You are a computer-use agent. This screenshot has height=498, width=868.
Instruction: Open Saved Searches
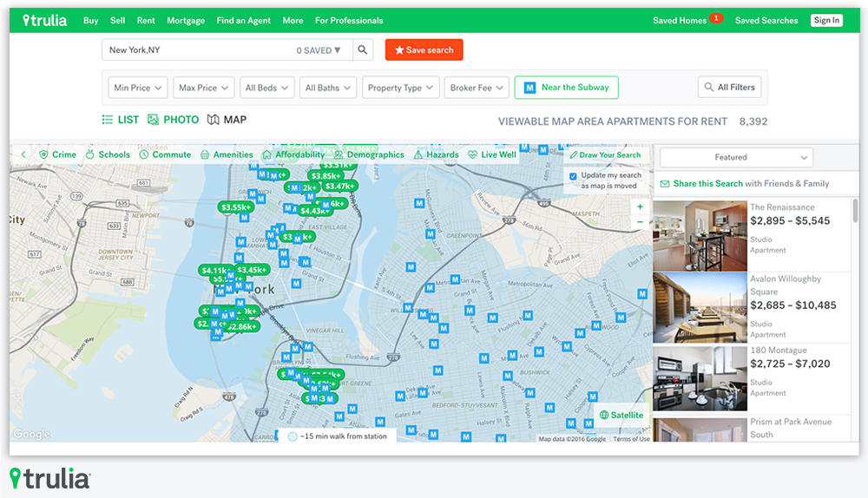coord(766,21)
